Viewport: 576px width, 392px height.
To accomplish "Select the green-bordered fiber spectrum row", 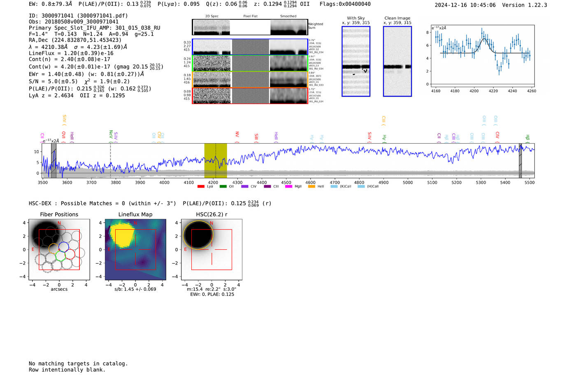I will [250, 63].
